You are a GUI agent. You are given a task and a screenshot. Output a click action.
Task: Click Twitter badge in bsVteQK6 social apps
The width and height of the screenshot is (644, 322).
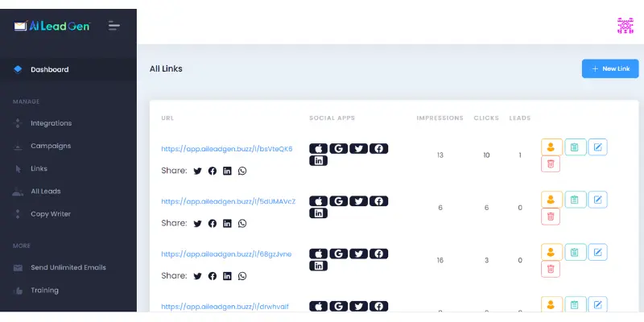click(358, 149)
